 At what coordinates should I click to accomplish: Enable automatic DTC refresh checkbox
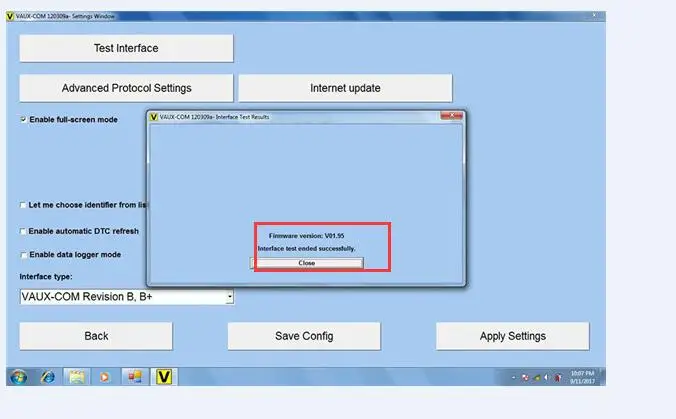tap(23, 231)
